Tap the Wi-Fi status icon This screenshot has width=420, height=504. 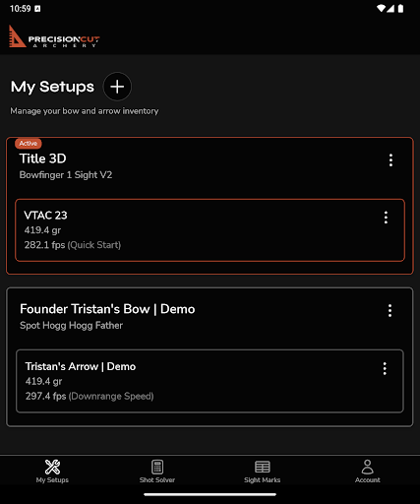381,8
